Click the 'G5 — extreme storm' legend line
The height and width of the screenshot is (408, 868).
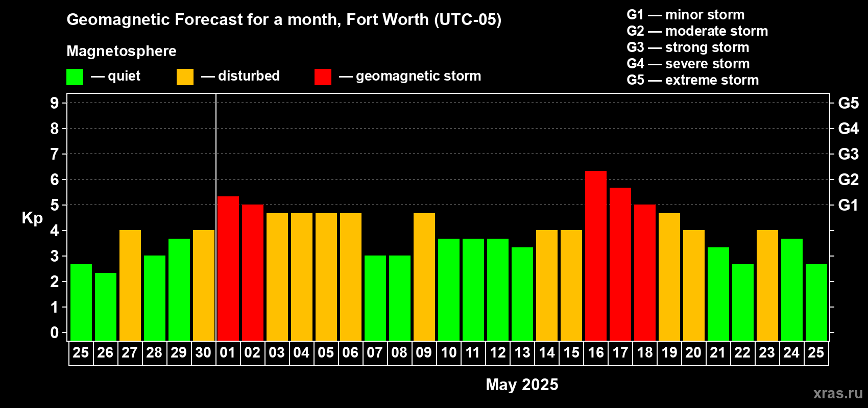tap(693, 80)
